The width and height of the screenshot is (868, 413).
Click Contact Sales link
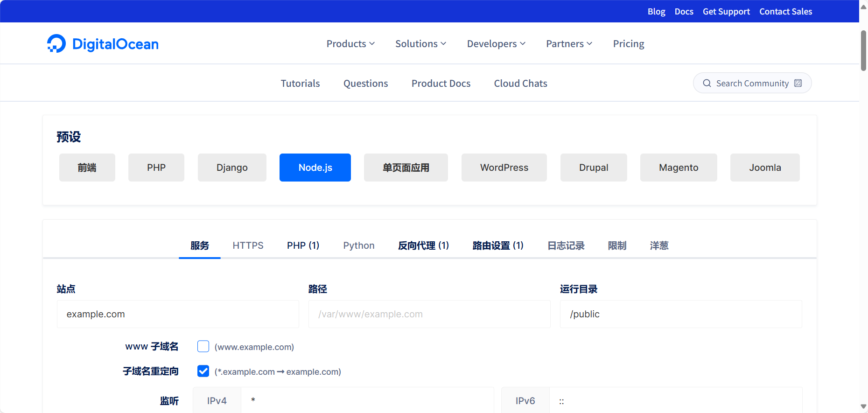[785, 12]
